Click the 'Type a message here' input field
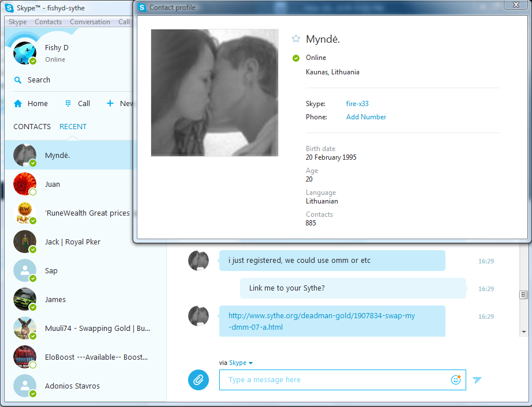Screen dimensions: 532x407 (343, 380)
